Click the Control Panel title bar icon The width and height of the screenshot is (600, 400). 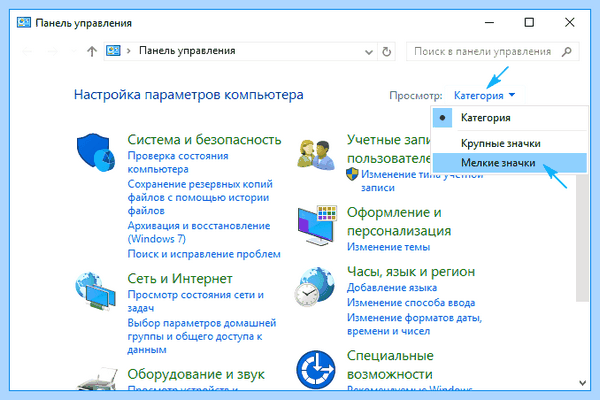click(24, 23)
